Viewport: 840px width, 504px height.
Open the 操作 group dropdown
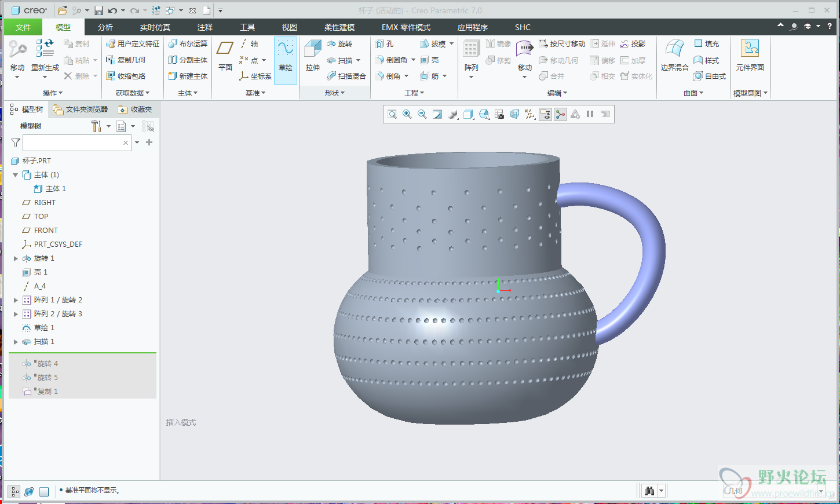(x=53, y=93)
